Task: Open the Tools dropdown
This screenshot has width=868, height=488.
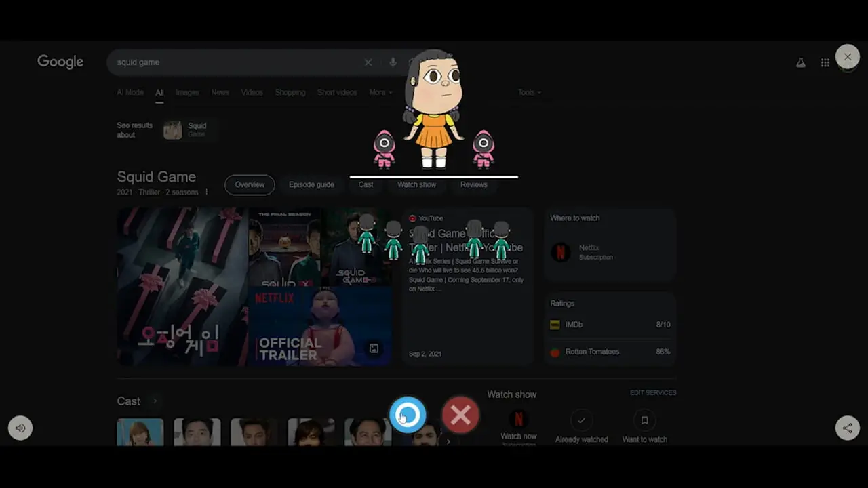Action: tap(530, 92)
